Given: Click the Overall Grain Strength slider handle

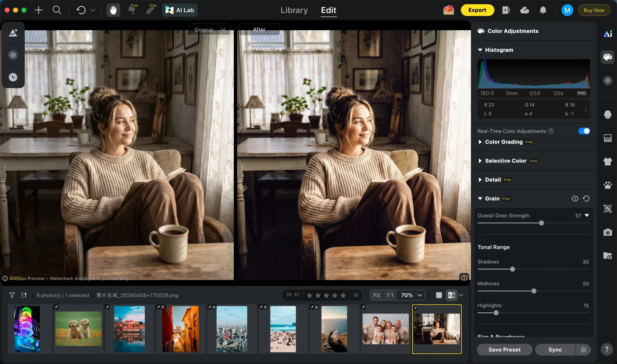Looking at the screenshot, I should (541, 223).
